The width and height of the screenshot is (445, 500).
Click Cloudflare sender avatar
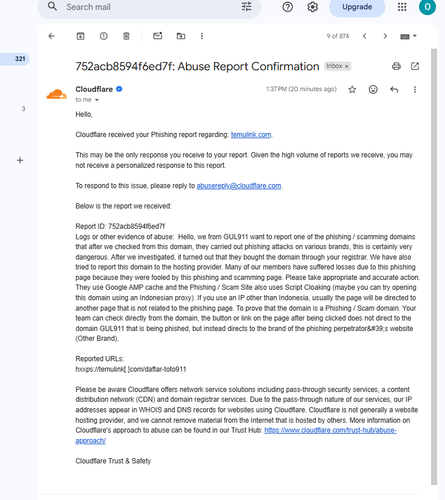(57, 94)
